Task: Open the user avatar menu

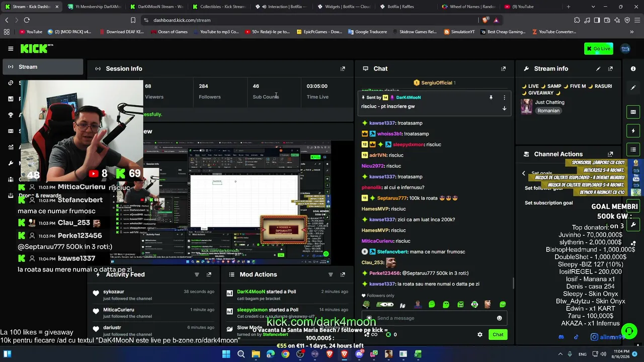Action: [625, 49]
